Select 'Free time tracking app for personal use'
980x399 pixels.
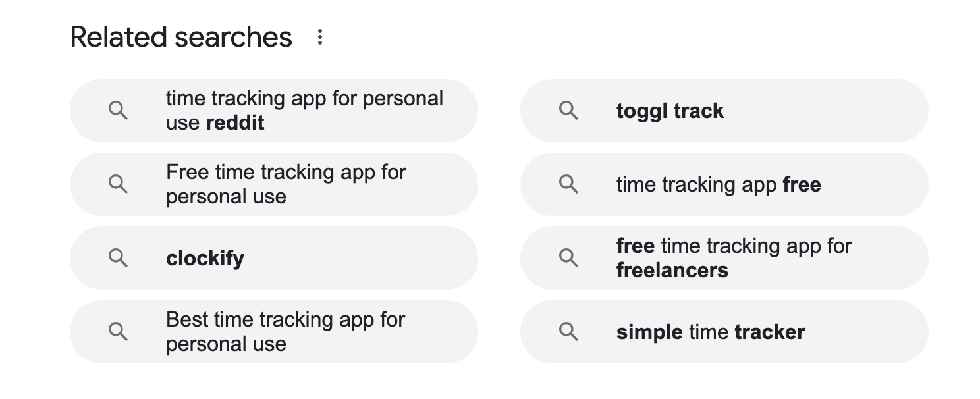pyautogui.click(x=286, y=184)
